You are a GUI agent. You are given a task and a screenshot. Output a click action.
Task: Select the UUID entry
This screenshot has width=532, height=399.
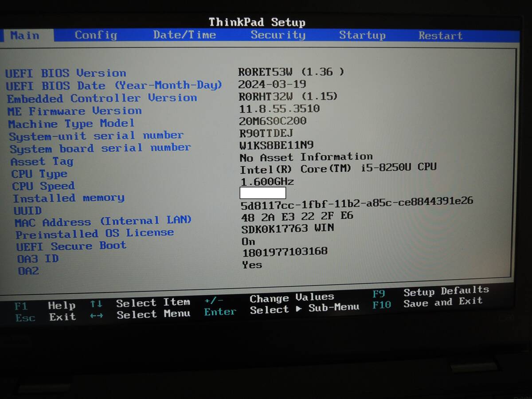coord(27,210)
